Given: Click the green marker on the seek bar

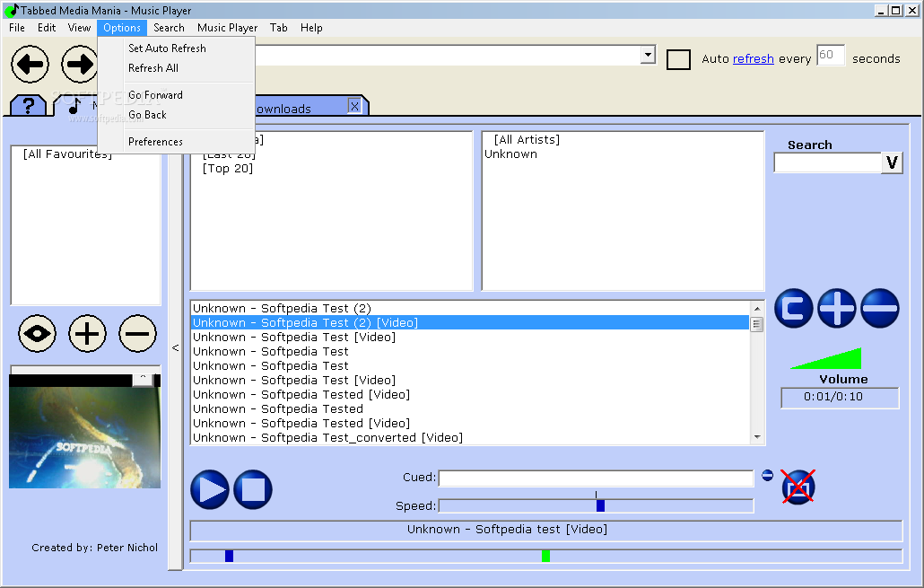Looking at the screenshot, I should click(x=545, y=556).
